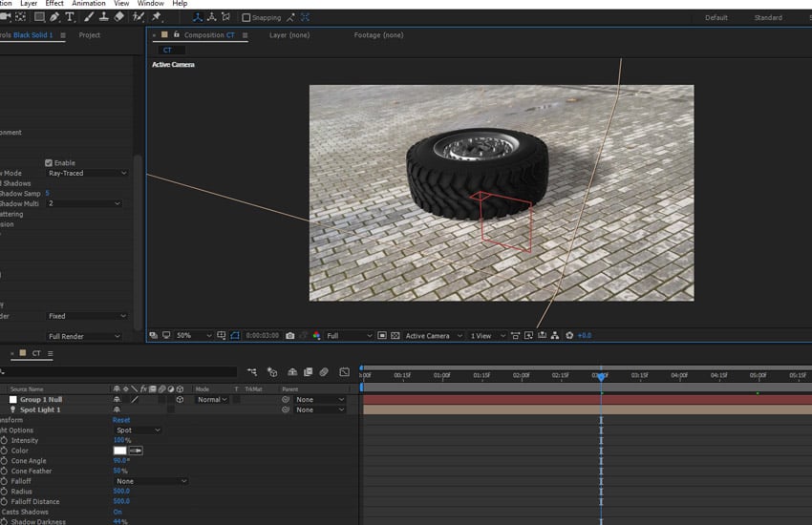
Task: Open the Animation menu
Action: [x=89, y=4]
